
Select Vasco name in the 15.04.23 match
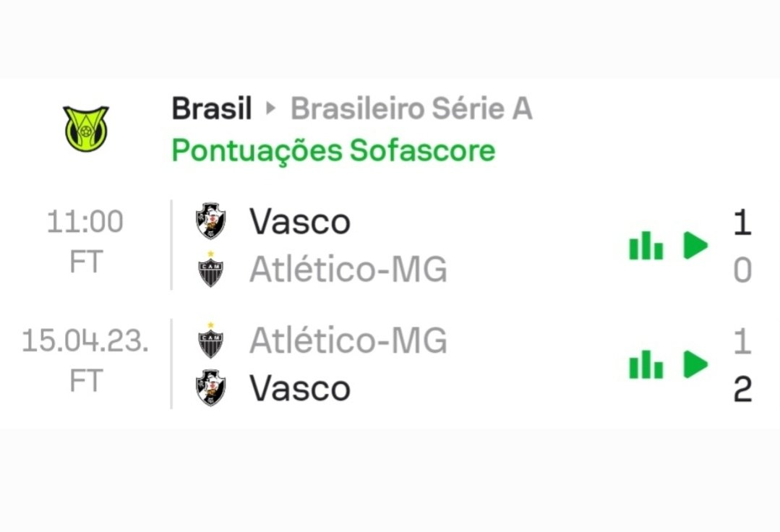(300, 389)
